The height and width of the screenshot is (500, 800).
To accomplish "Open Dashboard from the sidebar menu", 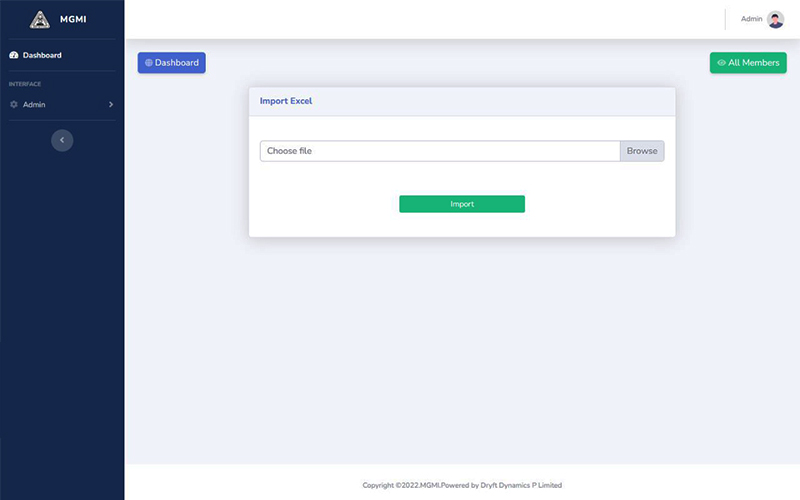I will [42, 55].
